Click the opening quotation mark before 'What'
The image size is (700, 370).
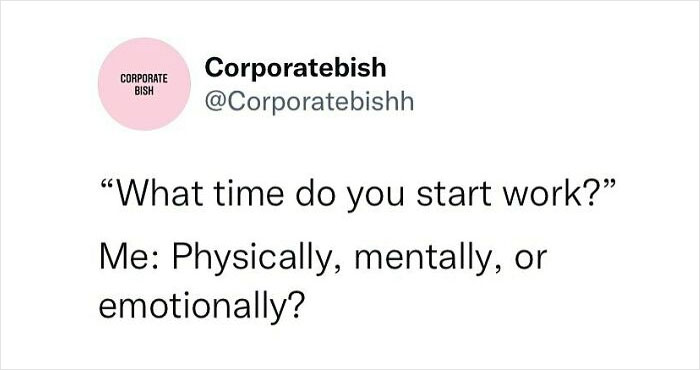(x=108, y=185)
